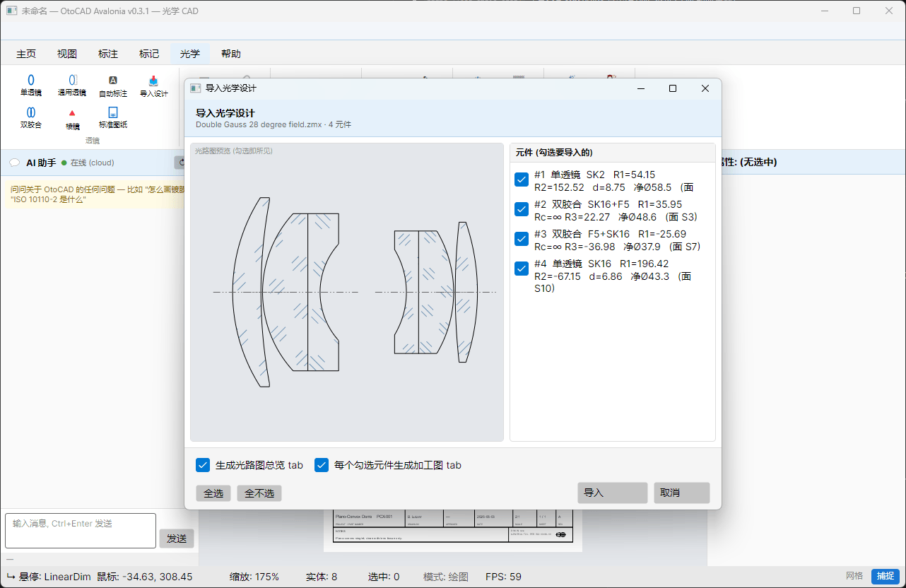Click the drawing title block behind dialog
Screen dimensions: 906x588
453,525
